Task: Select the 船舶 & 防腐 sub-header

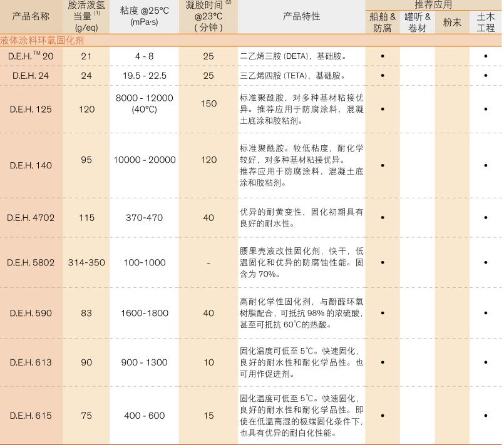Action: point(383,22)
